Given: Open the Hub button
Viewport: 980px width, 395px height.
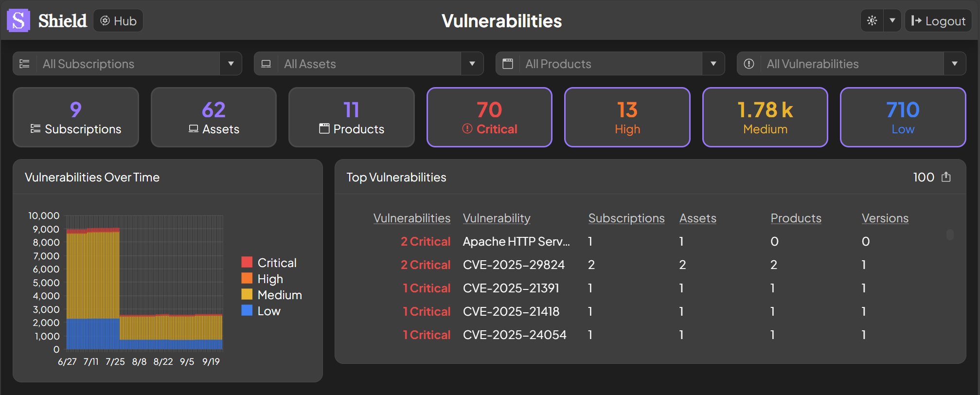Looking at the screenshot, I should tap(118, 21).
